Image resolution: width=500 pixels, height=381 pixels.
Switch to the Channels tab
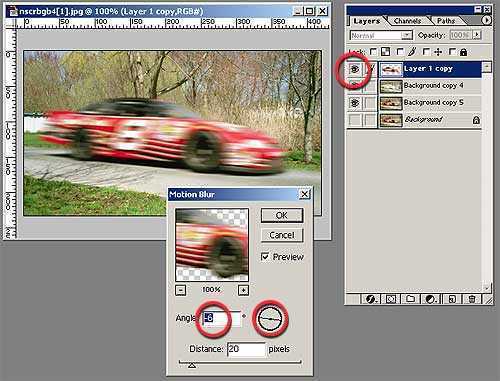[407, 21]
